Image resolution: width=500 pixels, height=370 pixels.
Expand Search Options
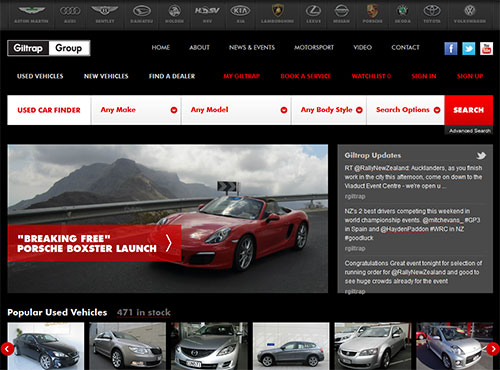pyautogui.click(x=406, y=110)
